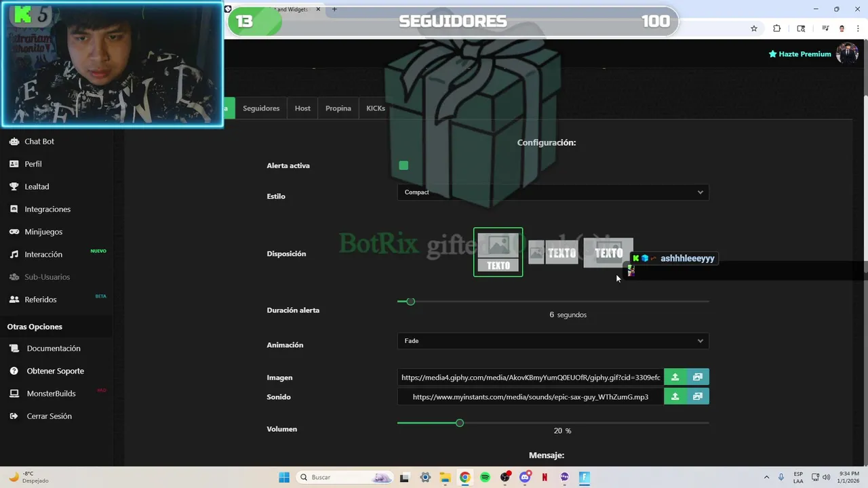868x488 pixels.
Task: Open the Chrome three-dot menu
Action: point(858,28)
